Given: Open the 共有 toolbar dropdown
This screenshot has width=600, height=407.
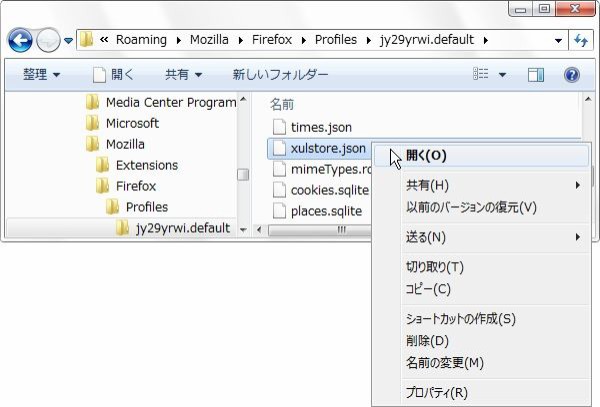Looking at the screenshot, I should click(183, 74).
